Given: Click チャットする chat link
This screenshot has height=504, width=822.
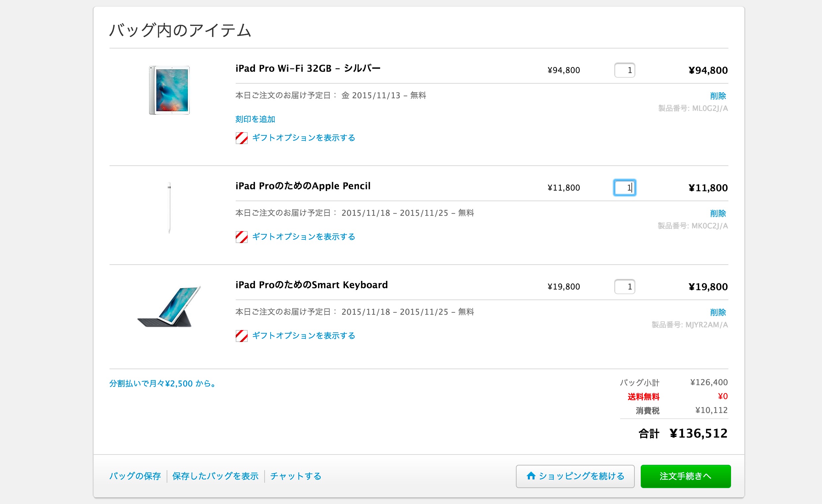Looking at the screenshot, I should point(295,476).
